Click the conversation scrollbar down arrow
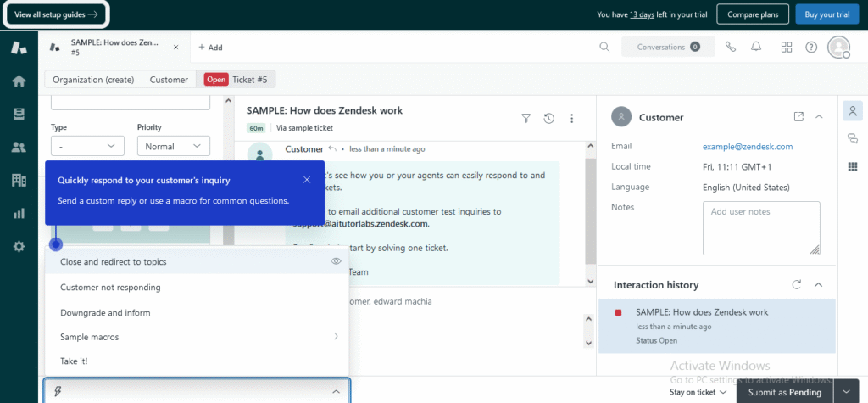 (590, 281)
